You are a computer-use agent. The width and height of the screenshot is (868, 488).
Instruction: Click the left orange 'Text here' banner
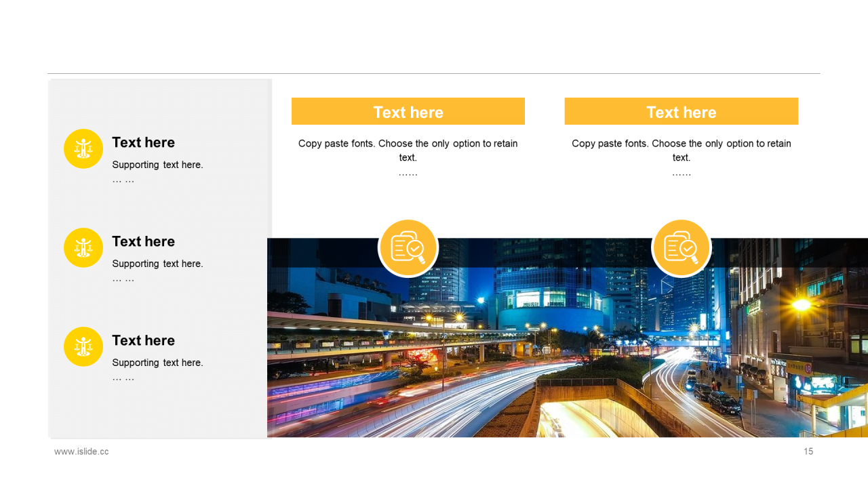click(408, 112)
